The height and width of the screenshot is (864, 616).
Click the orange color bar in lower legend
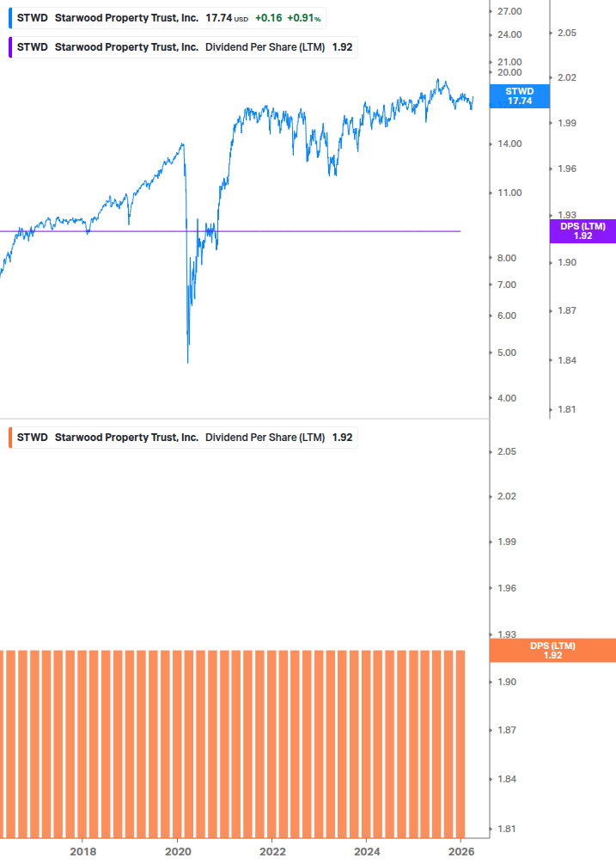click(x=10, y=438)
